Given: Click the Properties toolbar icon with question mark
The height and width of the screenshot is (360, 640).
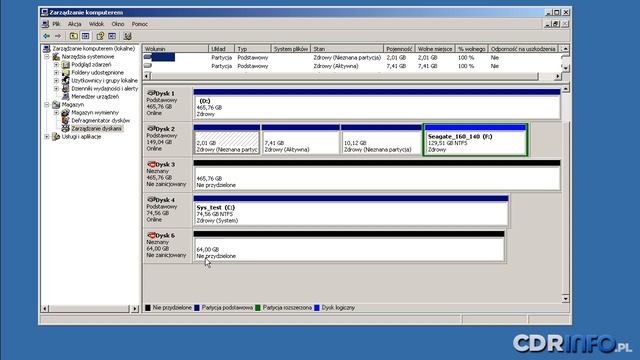Looking at the screenshot, I should coord(100,36).
